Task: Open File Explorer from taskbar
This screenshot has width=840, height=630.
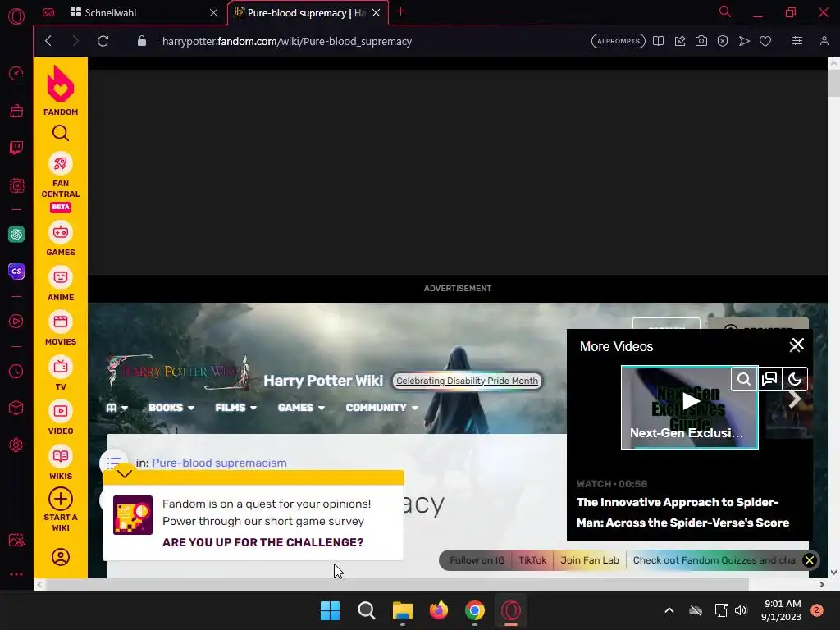Action: click(x=402, y=610)
